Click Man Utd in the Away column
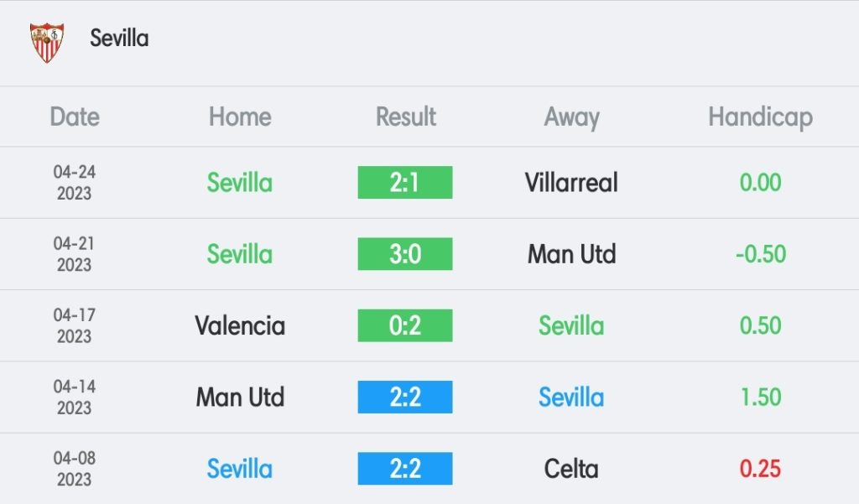The height and width of the screenshot is (504, 859). tap(571, 254)
